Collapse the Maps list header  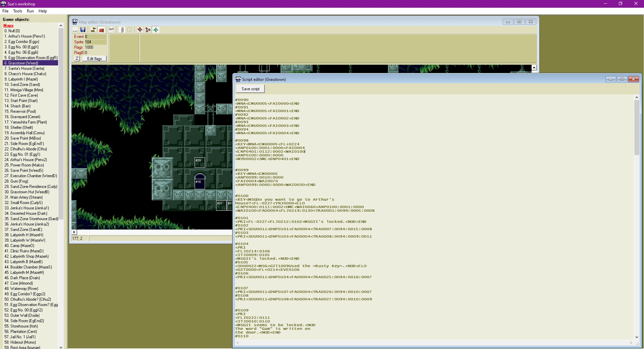pyautogui.click(x=8, y=26)
